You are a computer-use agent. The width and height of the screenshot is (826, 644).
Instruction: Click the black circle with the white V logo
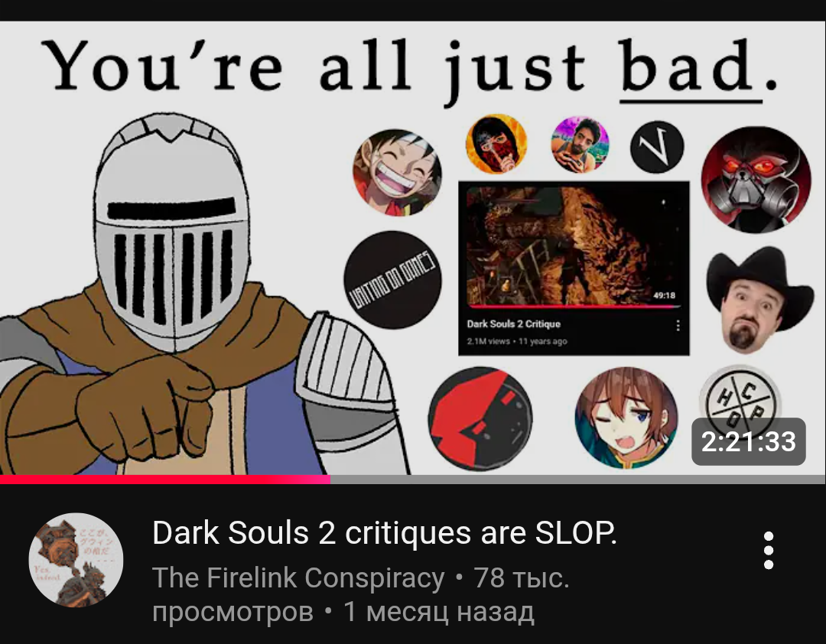(657, 147)
